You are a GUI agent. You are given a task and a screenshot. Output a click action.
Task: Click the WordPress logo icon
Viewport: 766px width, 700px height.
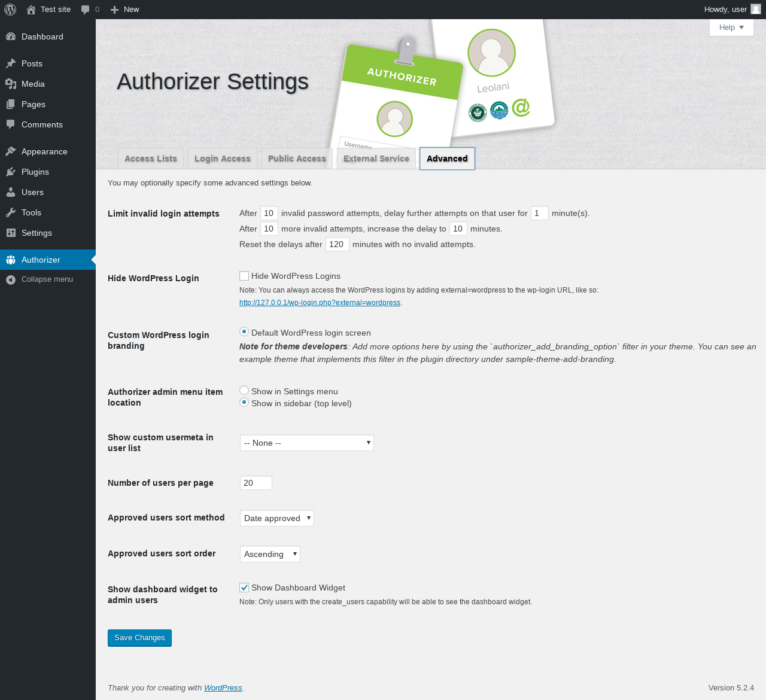coord(10,10)
